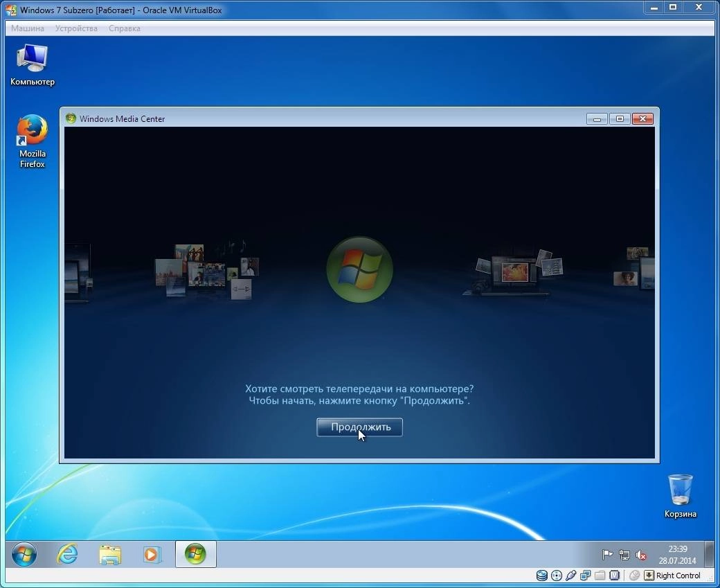The width and height of the screenshot is (720, 588).
Task: Minimize the VirtualBox window
Action: point(654,8)
